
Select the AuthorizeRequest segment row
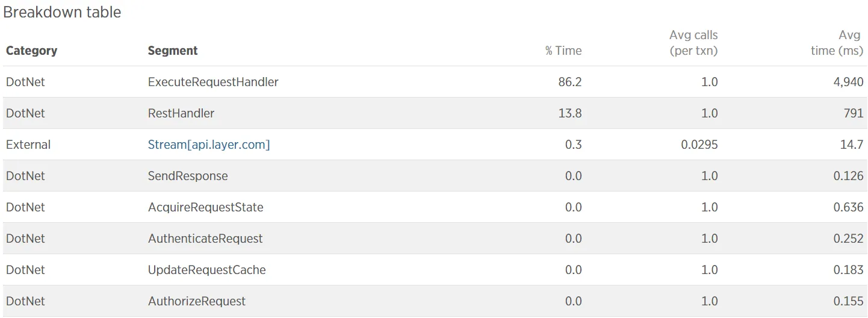435,301
